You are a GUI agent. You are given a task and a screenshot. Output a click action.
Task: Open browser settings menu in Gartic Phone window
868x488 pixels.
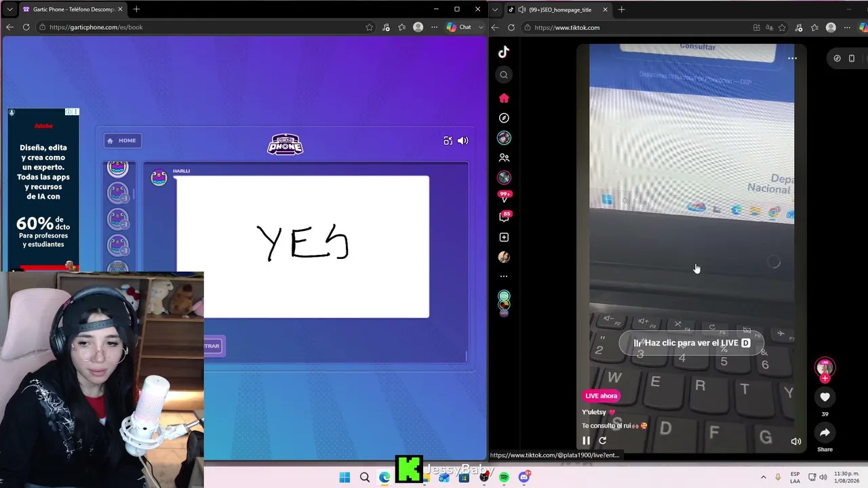[x=434, y=27]
